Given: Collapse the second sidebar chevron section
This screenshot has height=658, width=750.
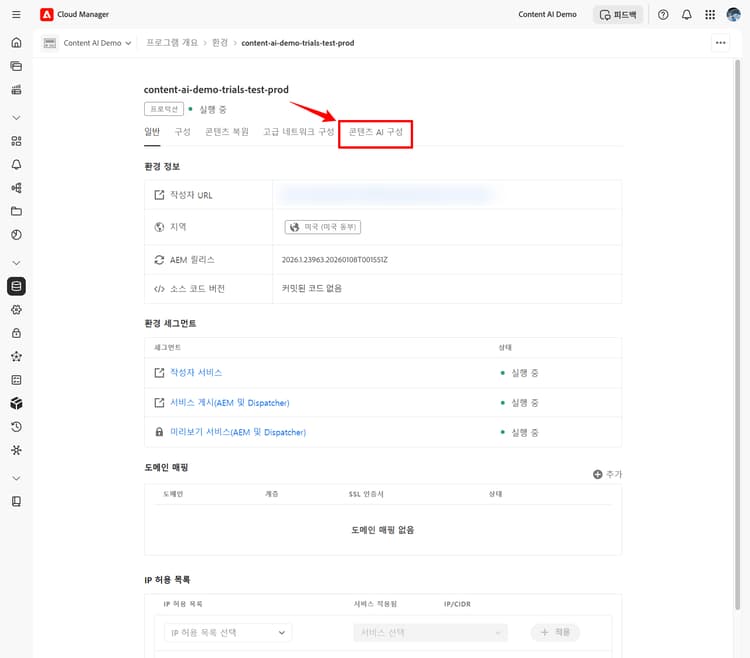Looking at the screenshot, I should 16,263.
